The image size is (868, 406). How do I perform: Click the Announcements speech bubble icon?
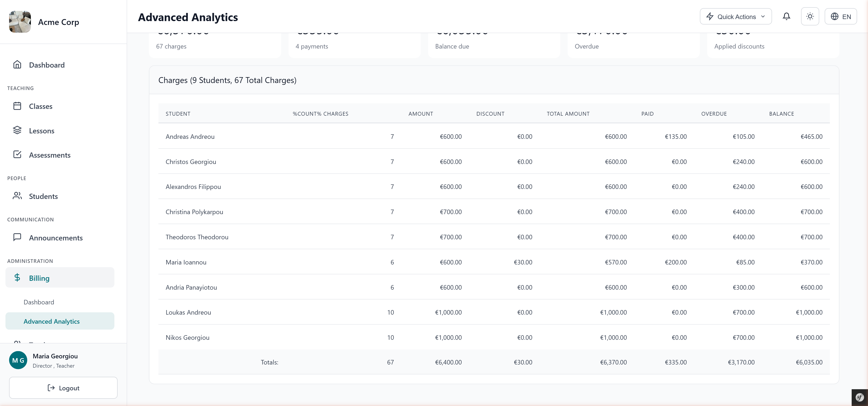pos(17,237)
